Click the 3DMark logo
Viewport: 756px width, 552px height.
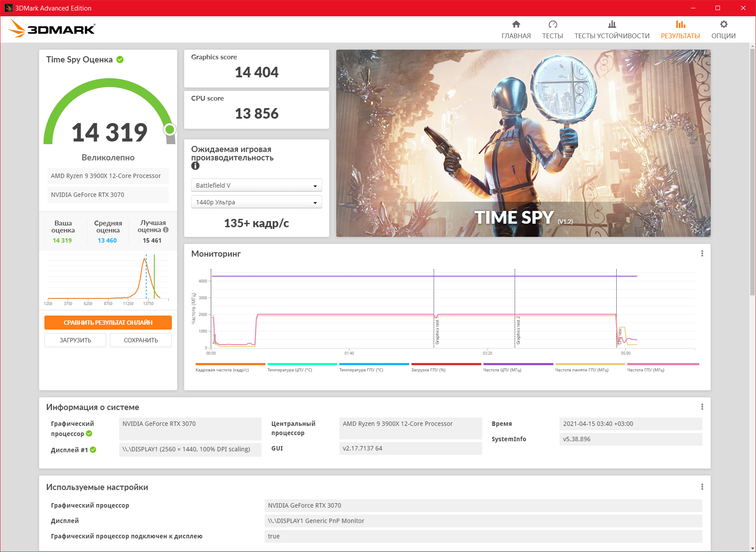pyautogui.click(x=51, y=29)
